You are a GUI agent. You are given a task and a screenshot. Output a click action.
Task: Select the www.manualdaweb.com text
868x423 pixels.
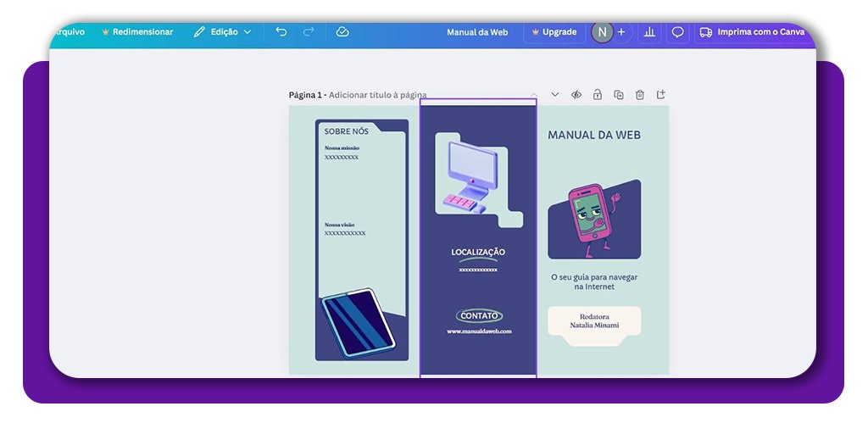(480, 331)
